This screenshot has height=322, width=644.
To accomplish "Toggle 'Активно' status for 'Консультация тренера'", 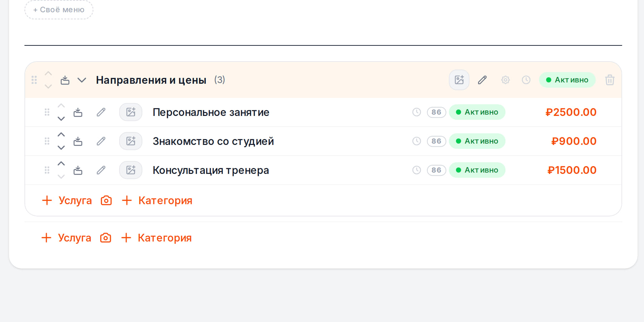I will pos(477,170).
